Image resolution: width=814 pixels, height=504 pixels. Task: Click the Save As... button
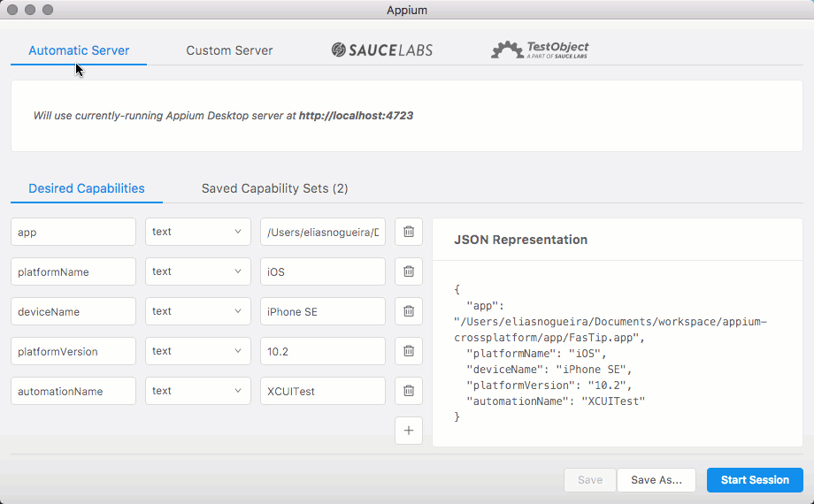pos(657,480)
